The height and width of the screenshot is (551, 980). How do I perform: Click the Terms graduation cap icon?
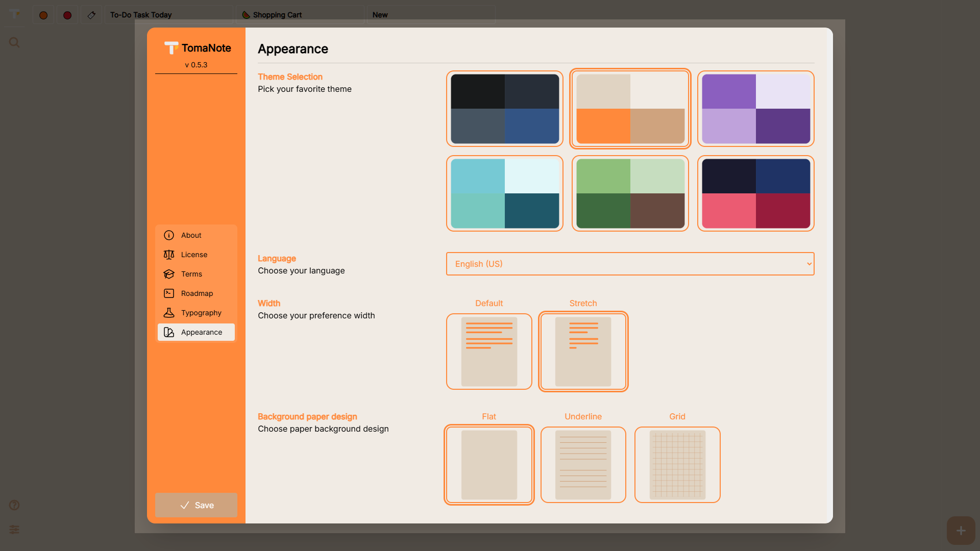169,274
